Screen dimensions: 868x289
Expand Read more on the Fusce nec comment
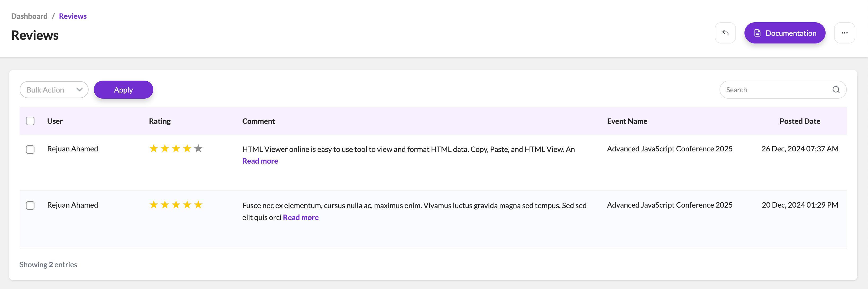(x=301, y=217)
